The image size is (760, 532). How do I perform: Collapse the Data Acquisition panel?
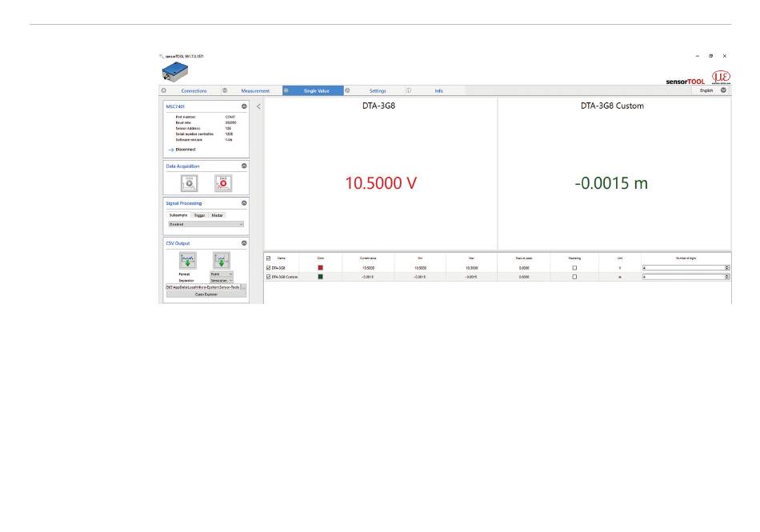(x=244, y=166)
